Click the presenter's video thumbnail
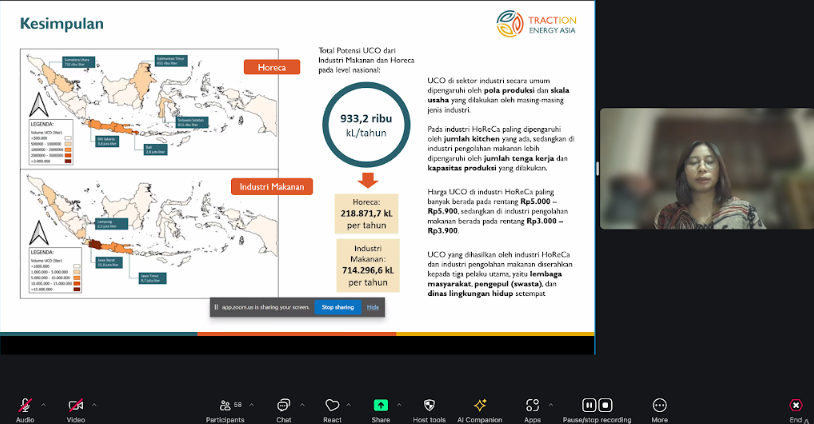Screen dimensions: 814x424 (707, 169)
